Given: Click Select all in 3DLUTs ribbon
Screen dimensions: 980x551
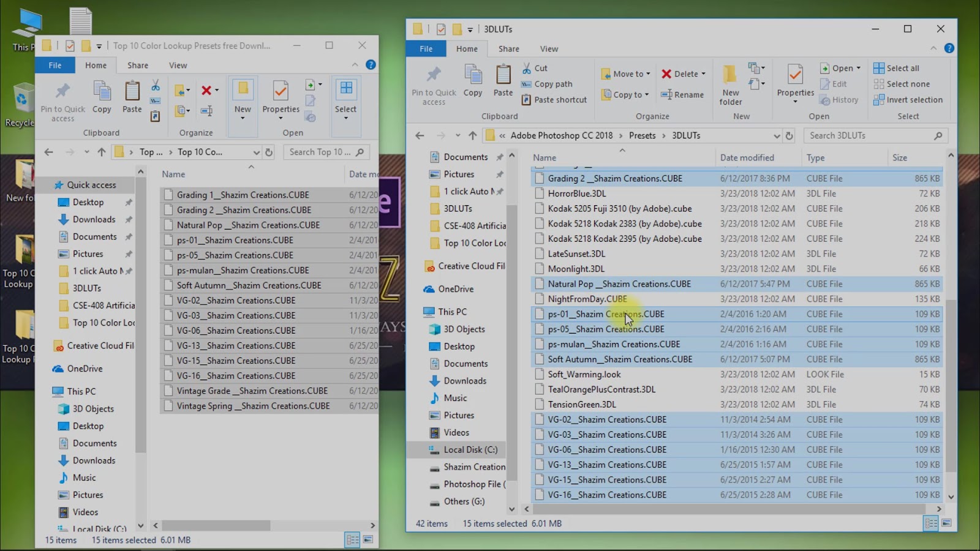Looking at the screenshot, I should [896, 68].
